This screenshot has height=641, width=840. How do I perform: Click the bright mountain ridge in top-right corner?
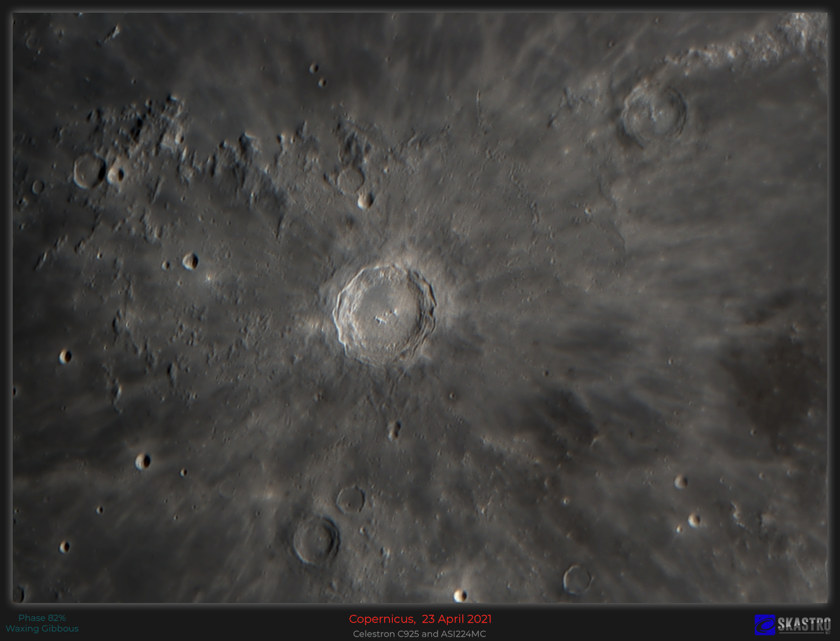[759, 44]
